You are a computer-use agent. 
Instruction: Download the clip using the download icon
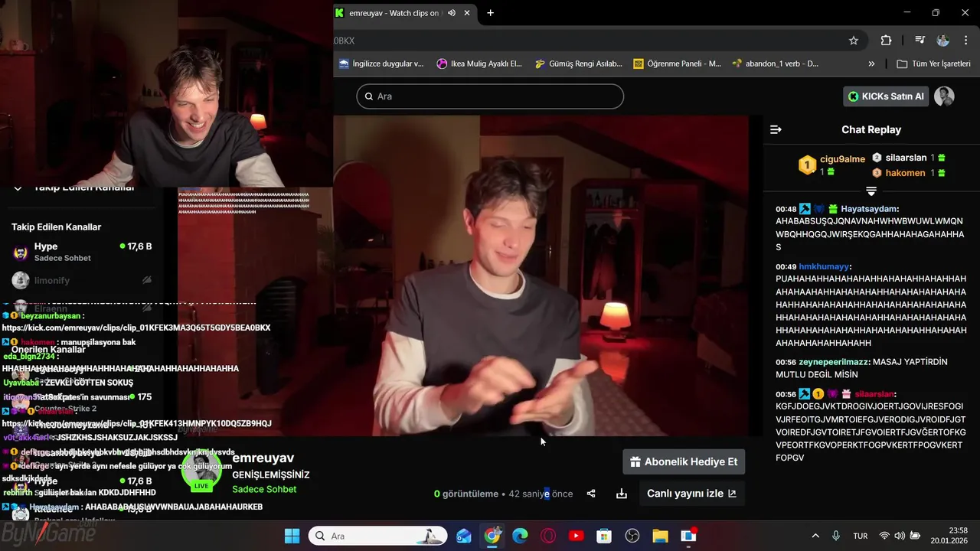click(x=622, y=494)
